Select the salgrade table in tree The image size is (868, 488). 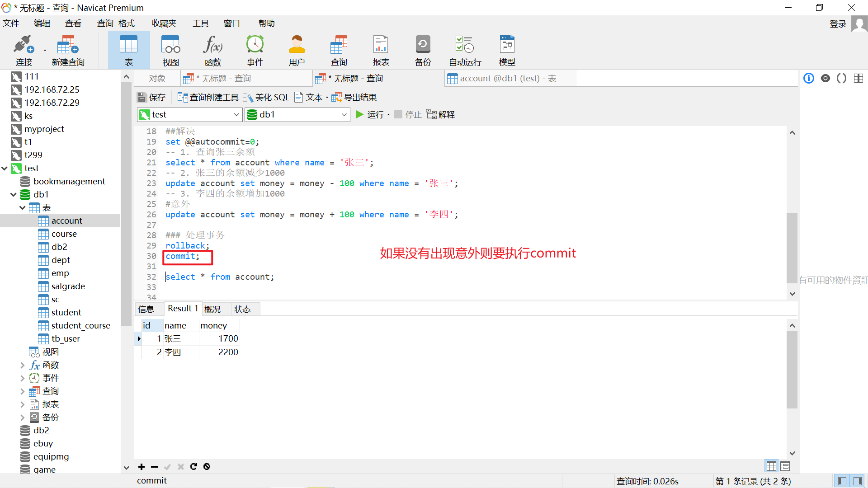click(x=68, y=286)
